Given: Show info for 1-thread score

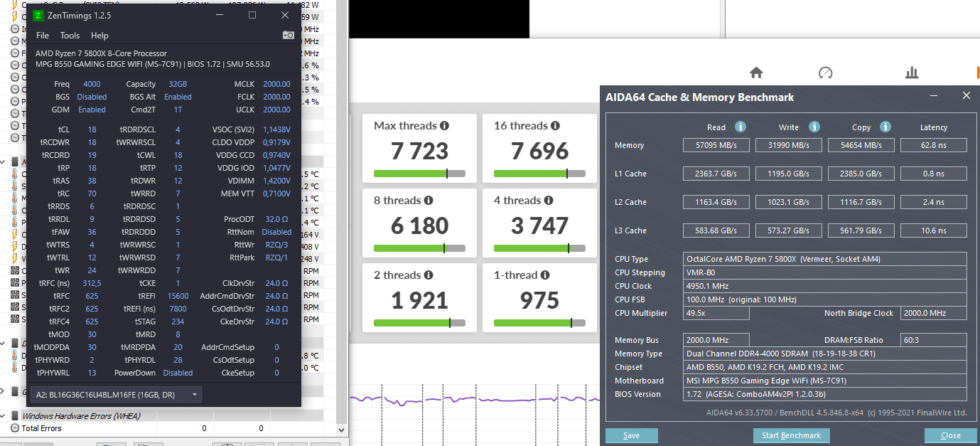Looking at the screenshot, I should (x=544, y=275).
